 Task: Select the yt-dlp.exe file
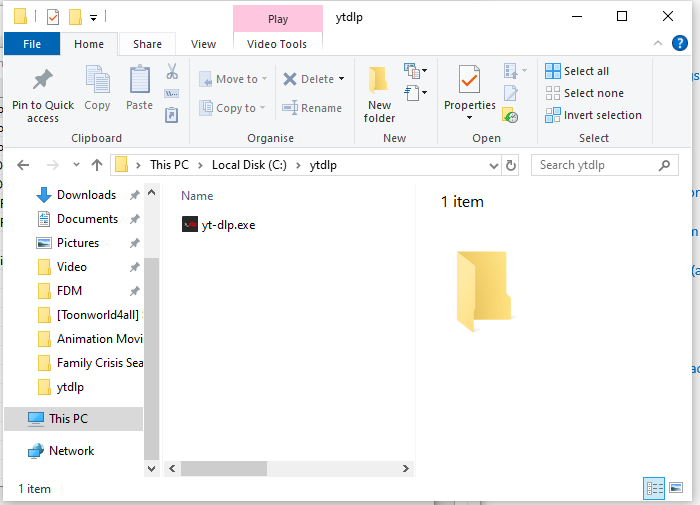pos(227,225)
